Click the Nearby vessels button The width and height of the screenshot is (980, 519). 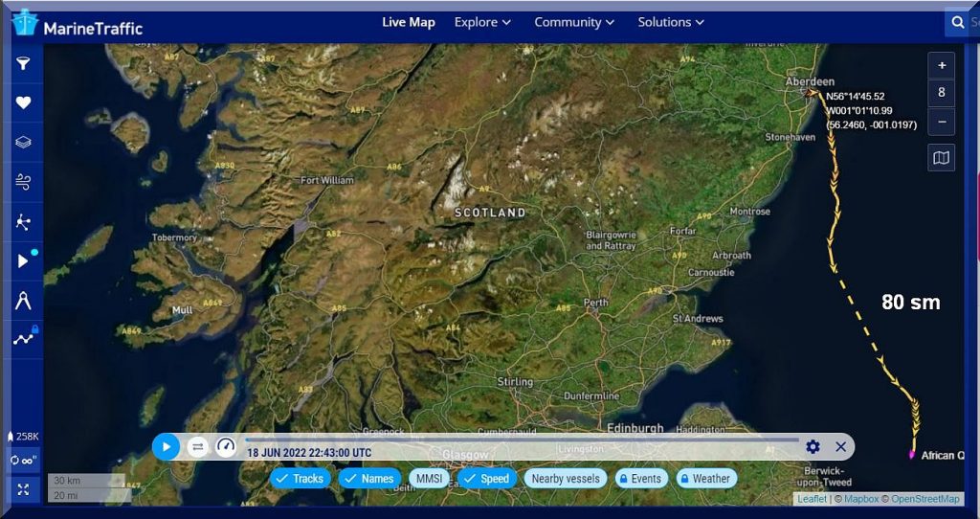565,479
